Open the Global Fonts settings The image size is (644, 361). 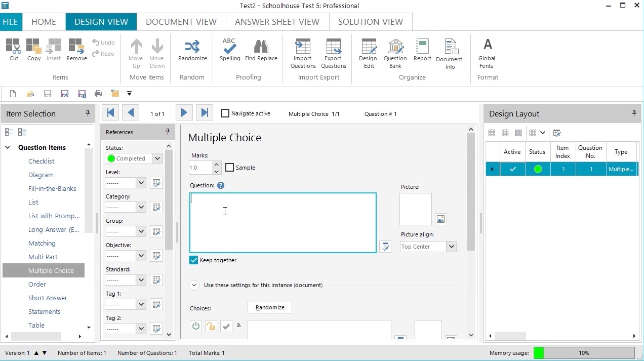tap(487, 53)
